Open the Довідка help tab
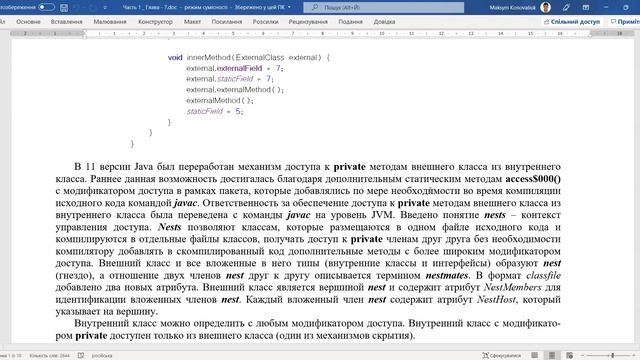This screenshot has width=640, height=360. [x=384, y=22]
